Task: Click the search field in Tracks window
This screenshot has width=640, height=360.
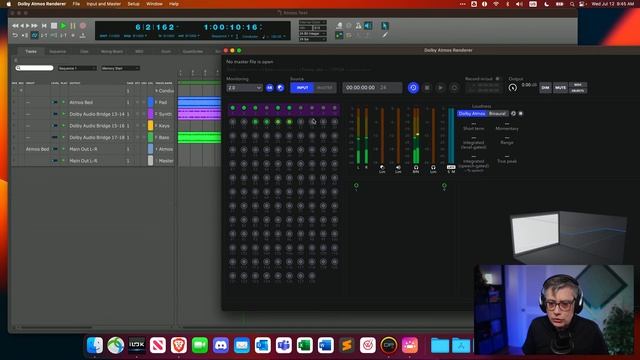Action: (35, 68)
